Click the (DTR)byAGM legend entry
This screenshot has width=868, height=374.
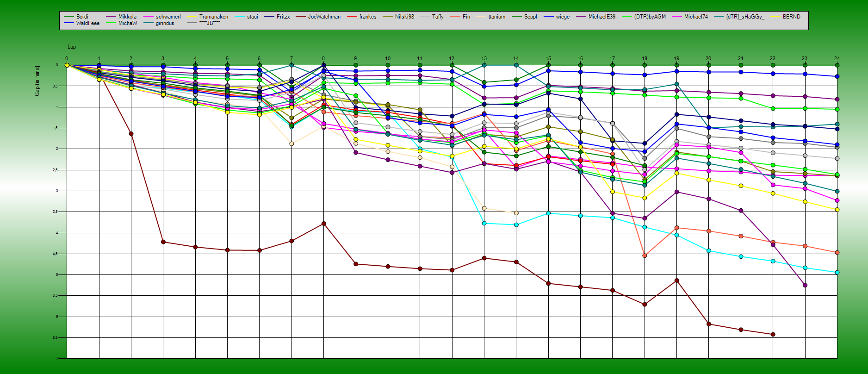pyautogui.click(x=650, y=17)
